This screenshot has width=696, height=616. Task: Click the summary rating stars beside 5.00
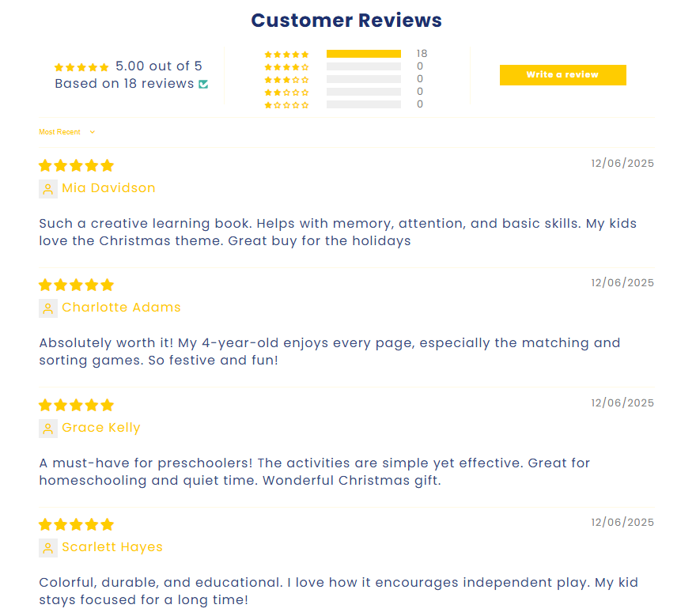[x=81, y=67]
